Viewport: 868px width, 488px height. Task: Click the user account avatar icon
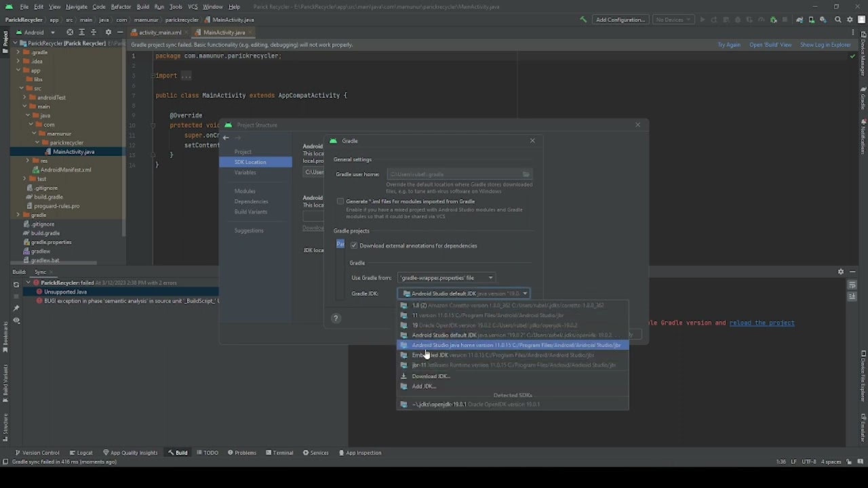click(x=862, y=20)
